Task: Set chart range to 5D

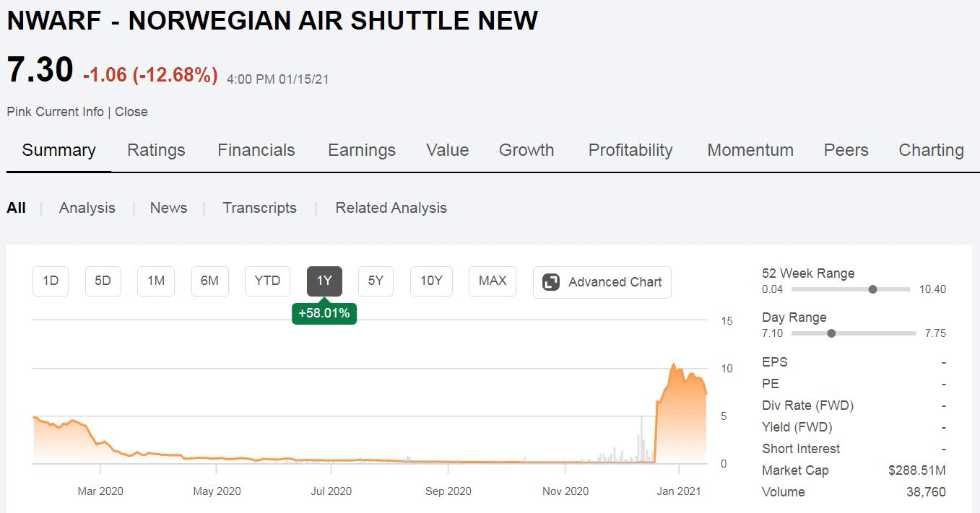Action: coord(103,281)
